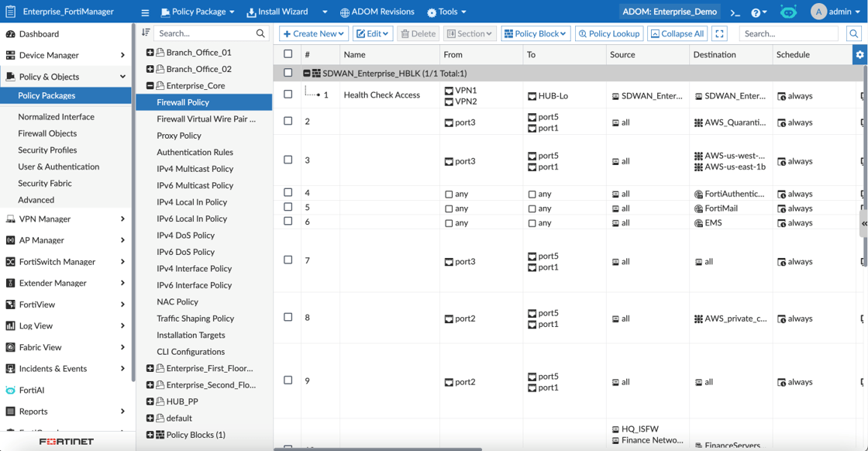Click the FortiAI robot icon in header
The image size is (868, 451).
(x=788, y=12)
